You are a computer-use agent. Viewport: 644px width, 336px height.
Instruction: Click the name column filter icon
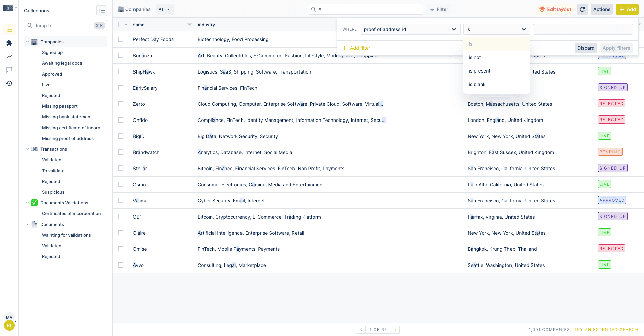(x=190, y=25)
